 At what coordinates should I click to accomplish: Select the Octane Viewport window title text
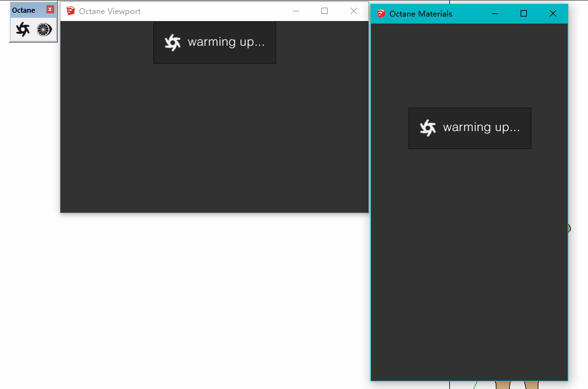coord(109,11)
